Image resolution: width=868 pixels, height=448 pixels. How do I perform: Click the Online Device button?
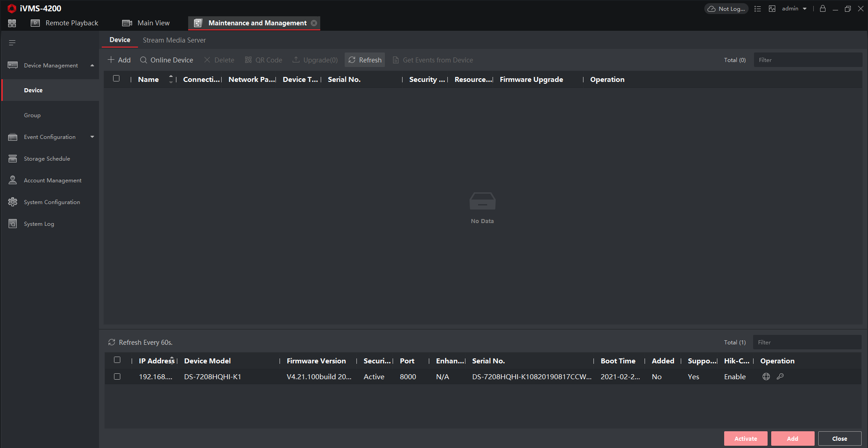[x=166, y=60]
